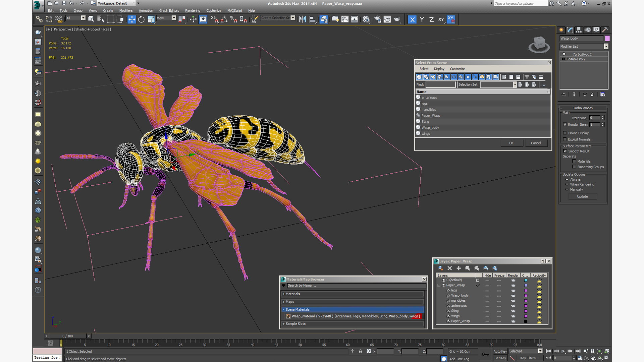Select the Manually update option
The width and height of the screenshot is (644, 362).
(567, 189)
